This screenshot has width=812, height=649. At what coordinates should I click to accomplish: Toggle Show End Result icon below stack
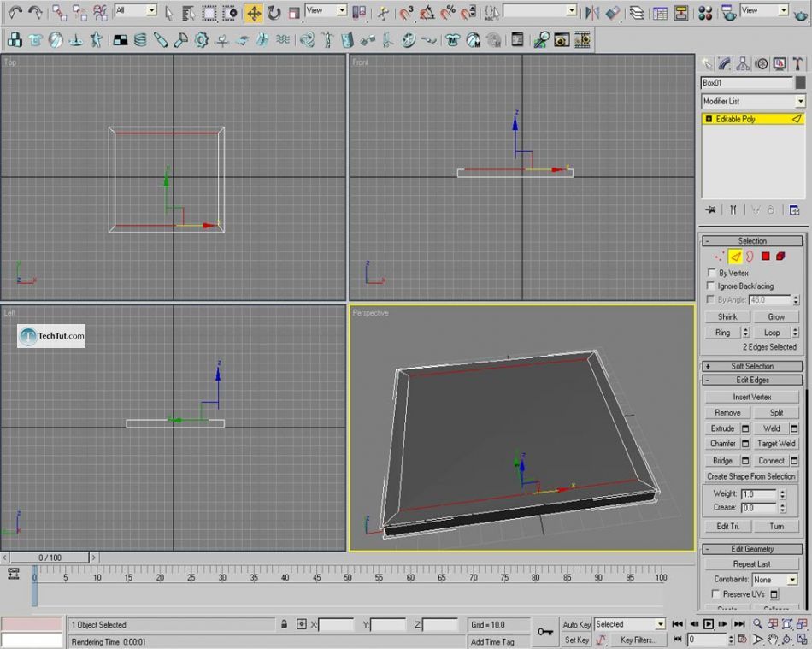coord(733,209)
